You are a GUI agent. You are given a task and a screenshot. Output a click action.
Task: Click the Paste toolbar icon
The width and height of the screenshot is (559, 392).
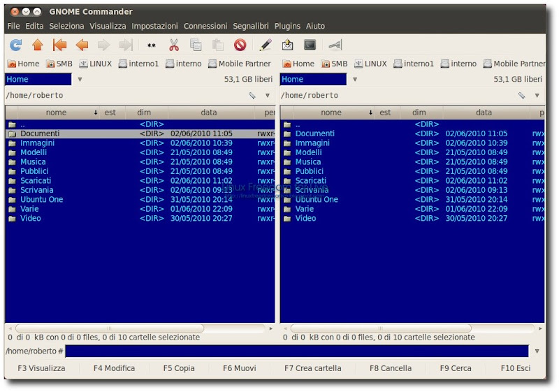tap(217, 45)
